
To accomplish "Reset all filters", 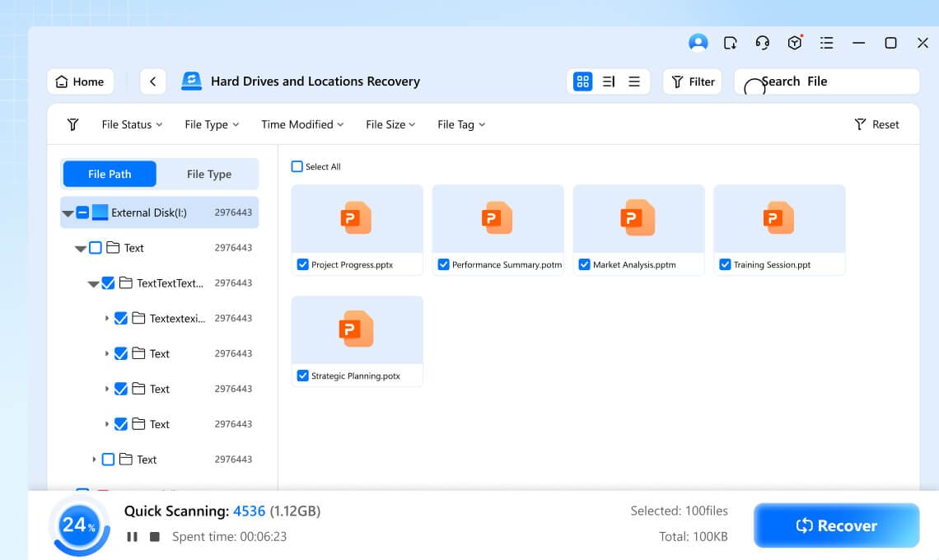I will click(x=876, y=124).
